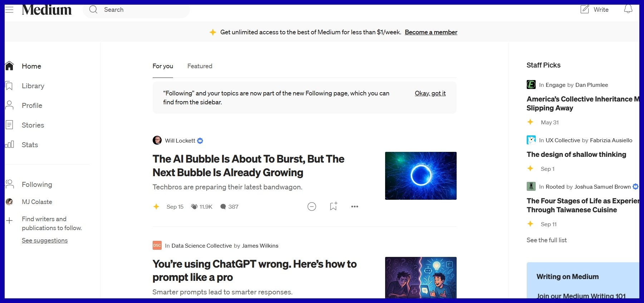The width and height of the screenshot is (644, 303).
Task: Switch to the Featured tab
Action: point(200,66)
